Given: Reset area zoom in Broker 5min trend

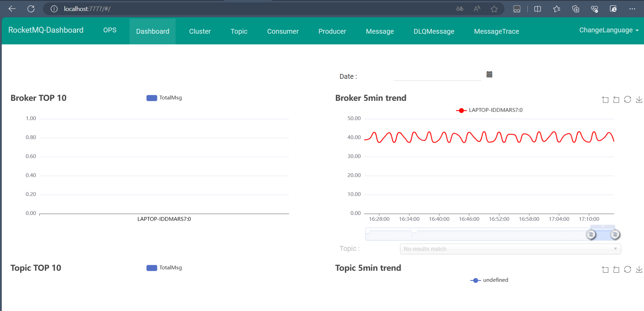Looking at the screenshot, I should (x=616, y=99).
